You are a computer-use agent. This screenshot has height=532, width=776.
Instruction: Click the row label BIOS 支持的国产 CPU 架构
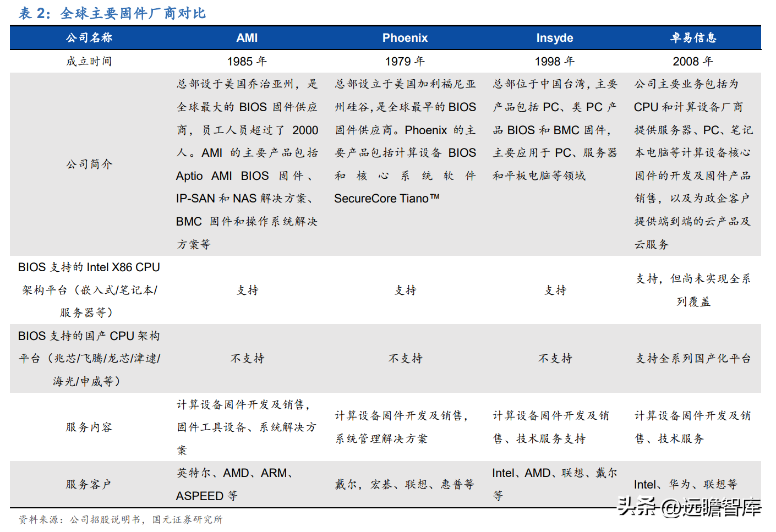pyautogui.click(x=89, y=336)
